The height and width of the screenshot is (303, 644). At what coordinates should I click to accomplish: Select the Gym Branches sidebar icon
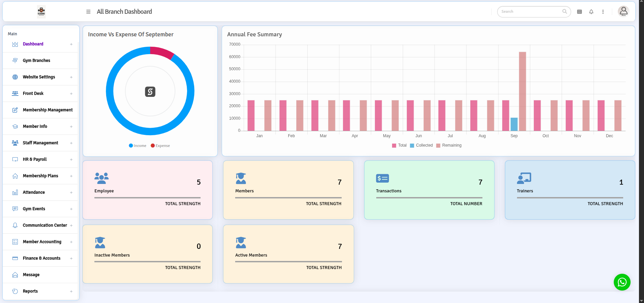tap(15, 61)
